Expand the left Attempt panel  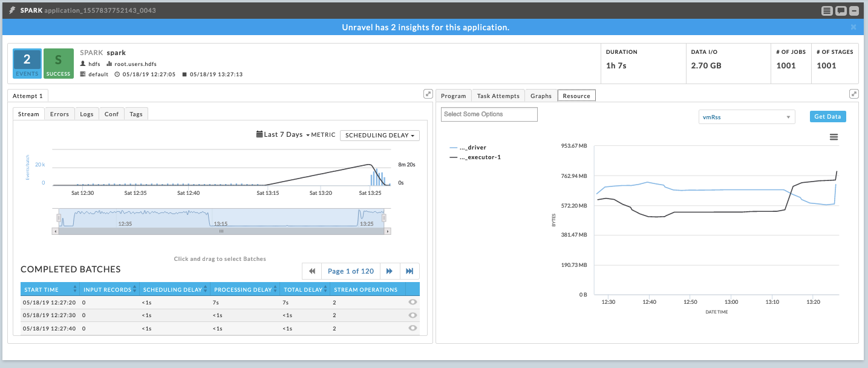pos(428,94)
